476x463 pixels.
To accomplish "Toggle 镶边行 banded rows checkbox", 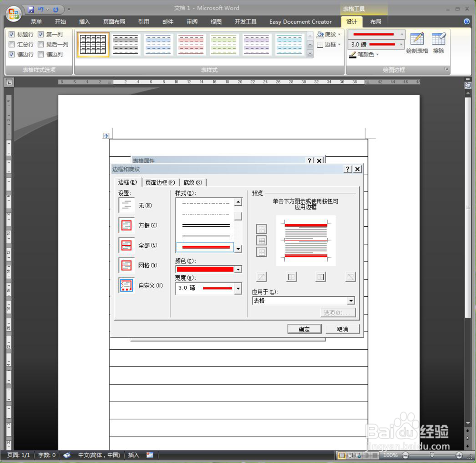I will click(11, 54).
